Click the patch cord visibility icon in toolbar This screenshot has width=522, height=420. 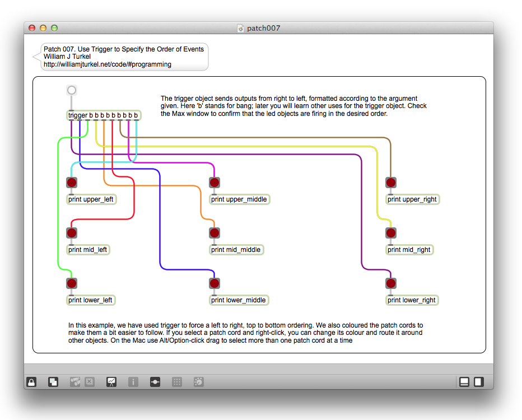point(155,382)
